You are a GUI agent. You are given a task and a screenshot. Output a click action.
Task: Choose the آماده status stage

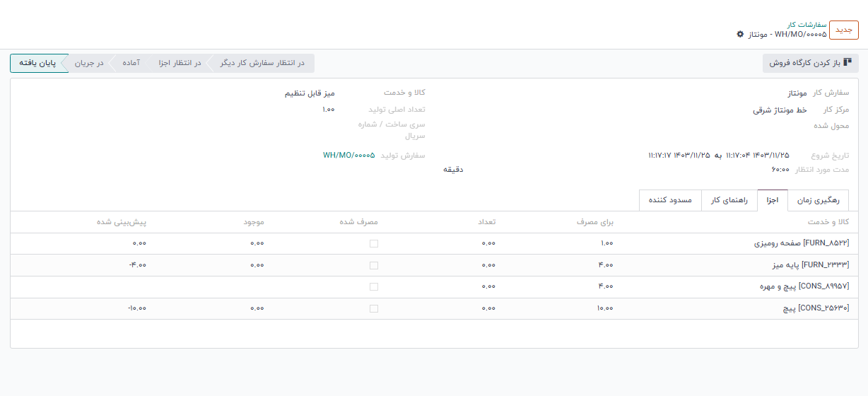click(131, 64)
